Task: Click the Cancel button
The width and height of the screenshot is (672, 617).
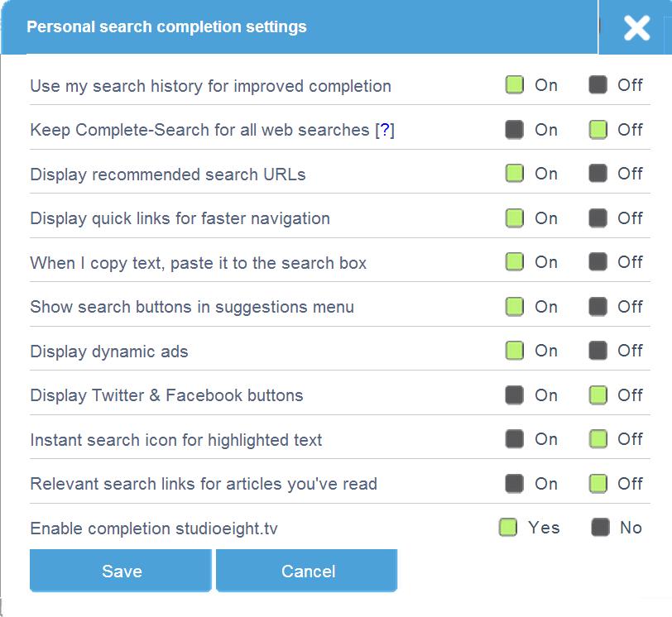Action: [307, 572]
